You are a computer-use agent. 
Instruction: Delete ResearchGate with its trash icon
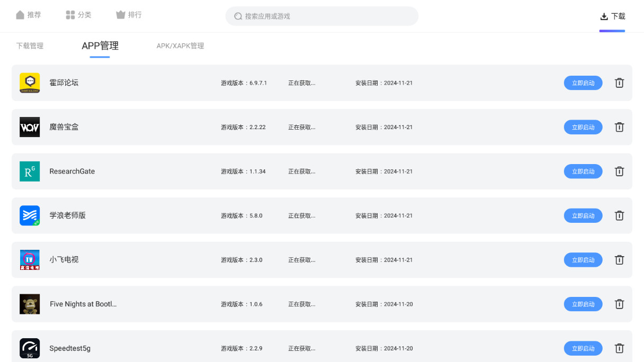click(619, 171)
